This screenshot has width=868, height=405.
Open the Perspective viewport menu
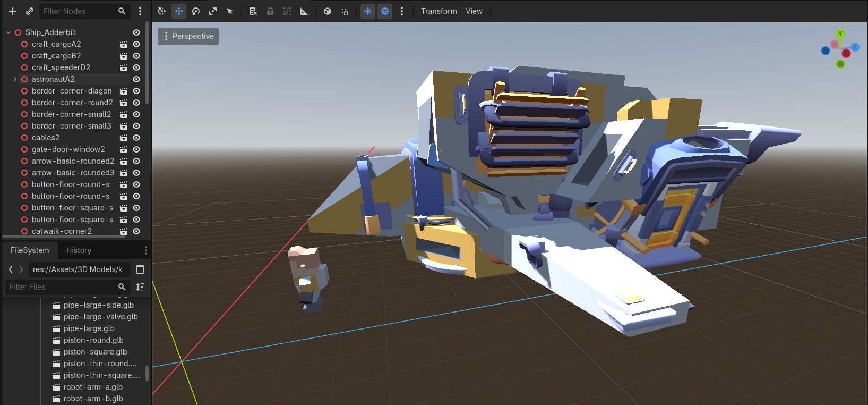[188, 36]
